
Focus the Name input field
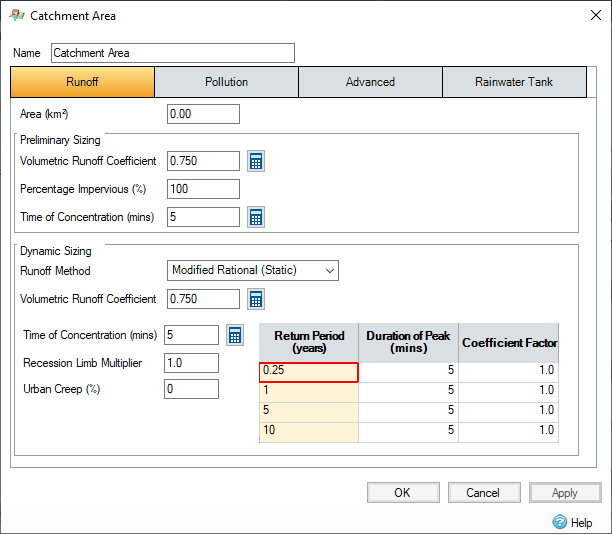[173, 53]
